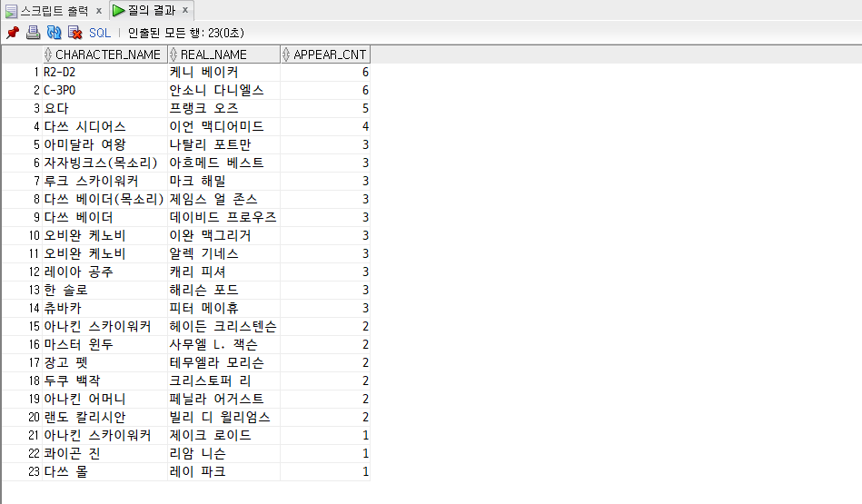Click sort arrows icon in CHARACTER_NAME header
Image resolution: width=862 pixels, height=504 pixels.
pyautogui.click(x=48, y=54)
